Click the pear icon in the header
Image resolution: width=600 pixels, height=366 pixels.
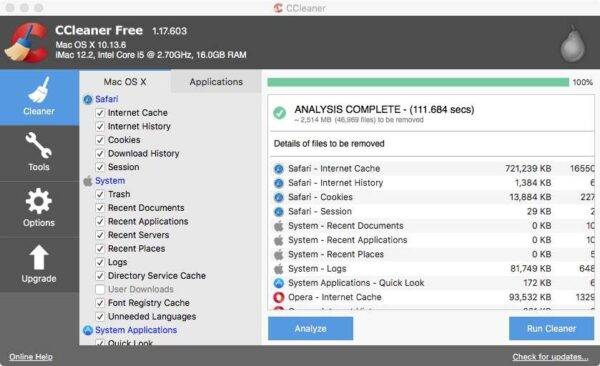point(573,43)
